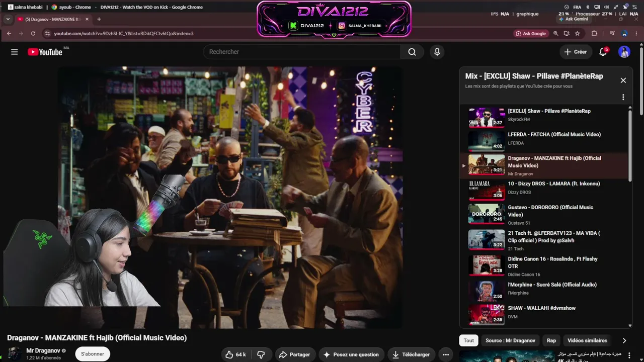
Task: Open the Chrome profile avatar
Action: tap(624, 33)
